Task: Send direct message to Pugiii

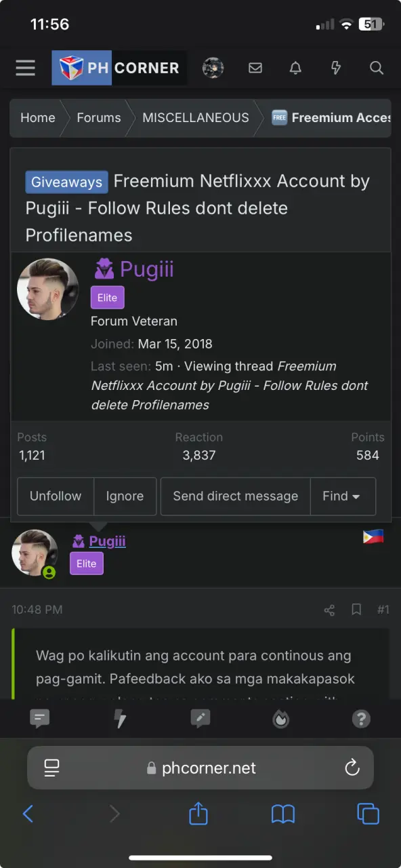Action: point(235,496)
